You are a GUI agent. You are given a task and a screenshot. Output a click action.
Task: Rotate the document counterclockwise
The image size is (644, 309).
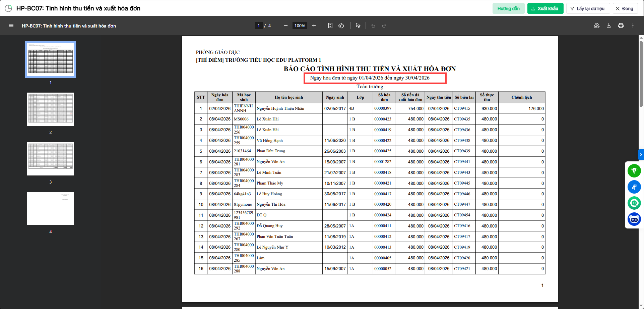click(341, 26)
